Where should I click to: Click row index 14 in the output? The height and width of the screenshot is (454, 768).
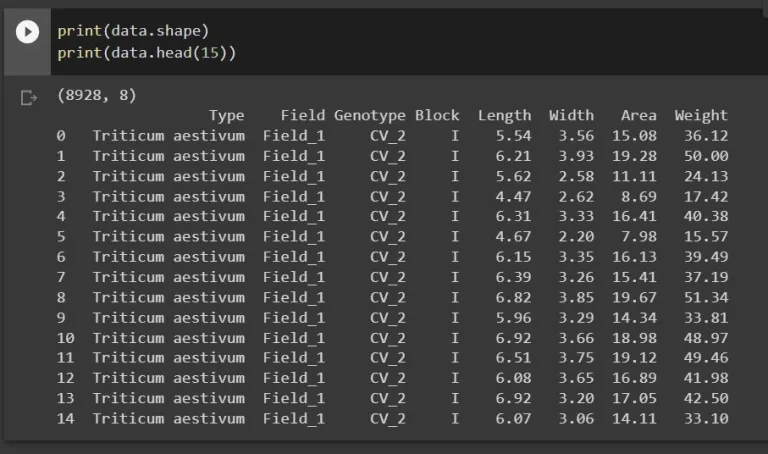tap(65, 419)
